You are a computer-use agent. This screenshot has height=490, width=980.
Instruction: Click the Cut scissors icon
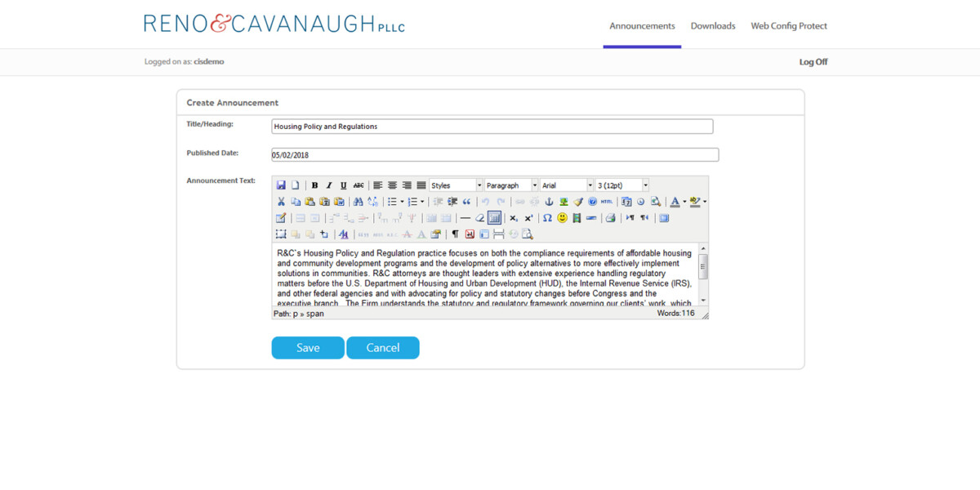pyautogui.click(x=281, y=202)
